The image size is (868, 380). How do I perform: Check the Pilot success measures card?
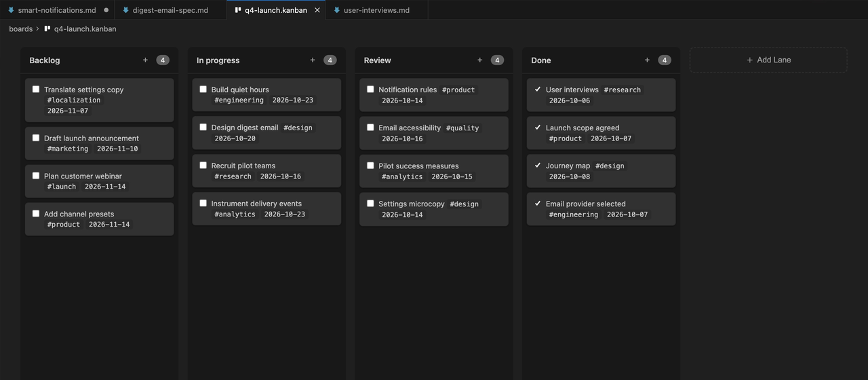[370, 165]
